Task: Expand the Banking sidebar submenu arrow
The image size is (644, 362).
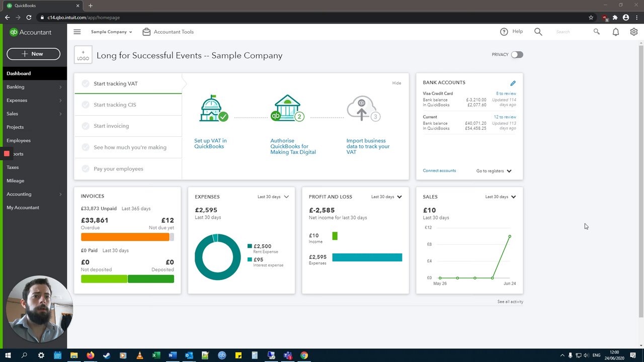Action: click(x=60, y=87)
